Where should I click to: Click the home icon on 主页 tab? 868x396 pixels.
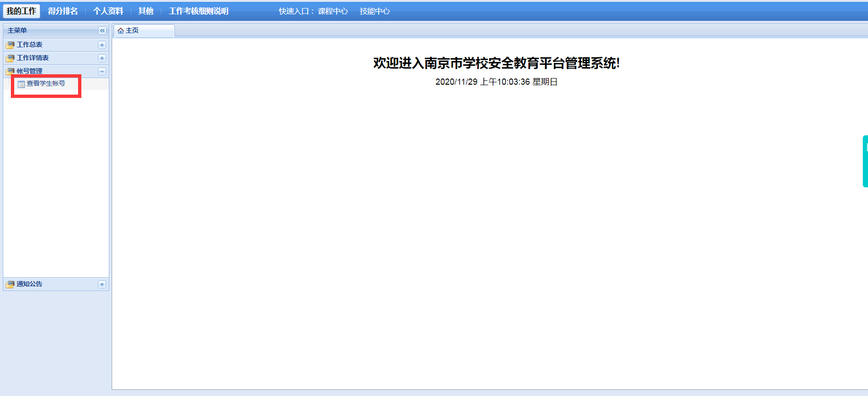pos(121,31)
